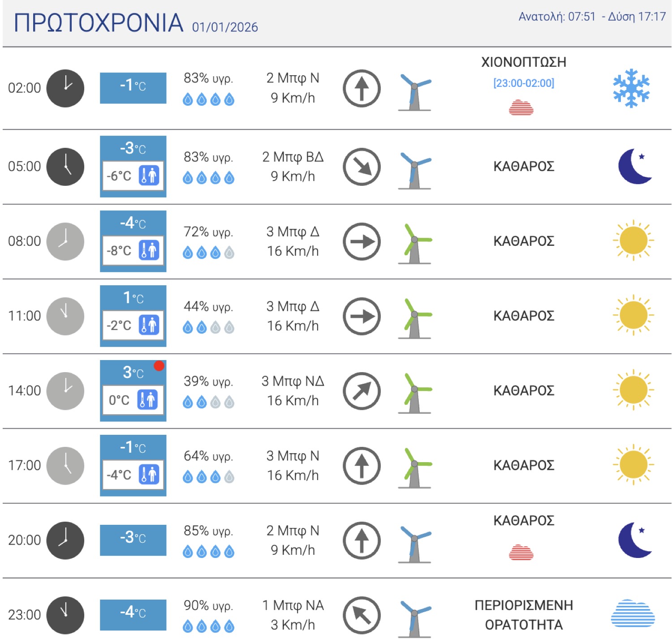
Task: Click the crescent moon icon at 05:00
Action: pyautogui.click(x=634, y=166)
